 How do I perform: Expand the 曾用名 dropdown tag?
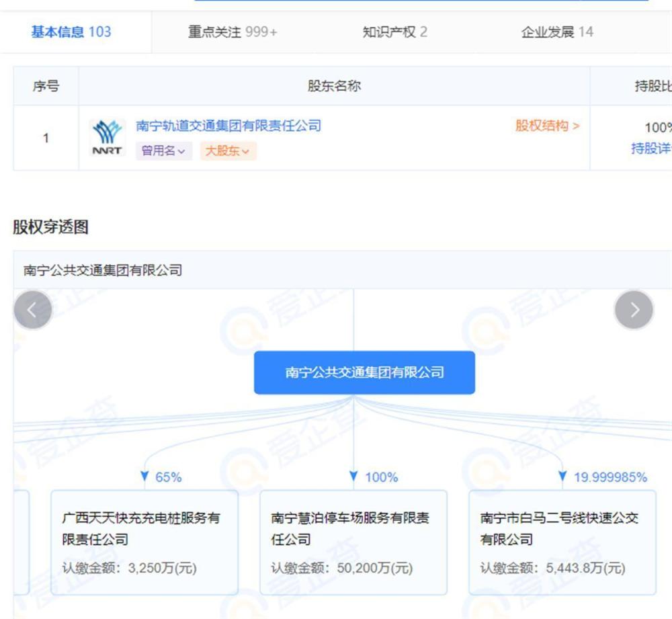pos(163,151)
